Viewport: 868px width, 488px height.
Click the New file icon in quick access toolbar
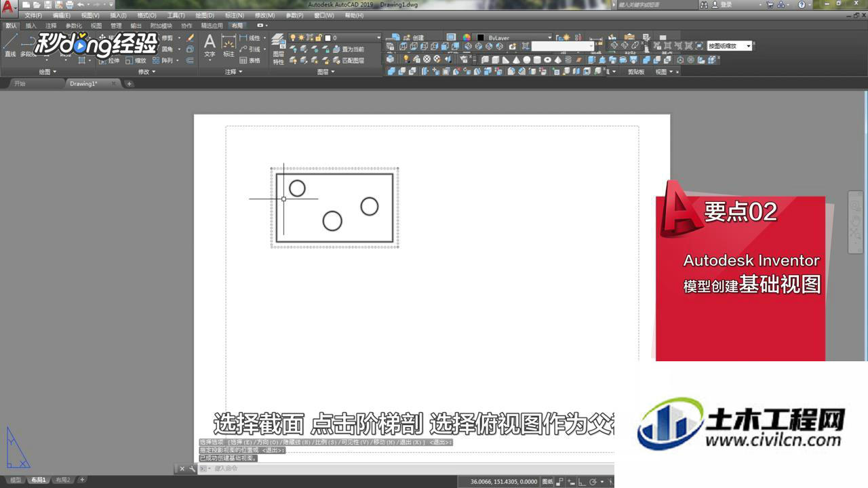click(x=26, y=4)
